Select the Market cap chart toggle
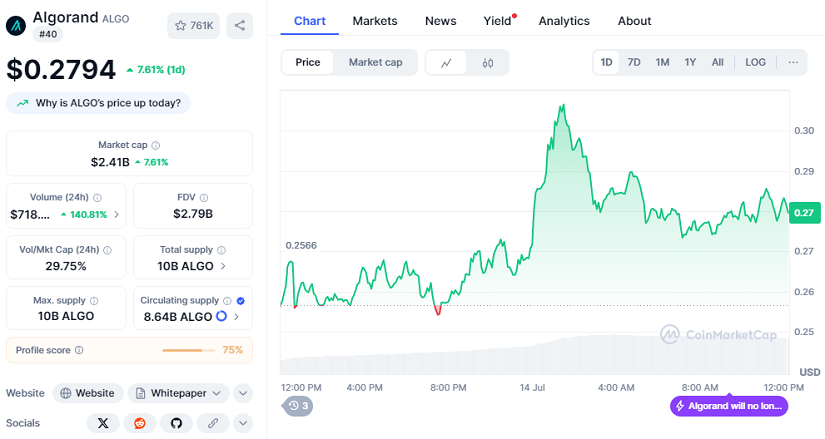The image size is (825, 439). point(376,62)
